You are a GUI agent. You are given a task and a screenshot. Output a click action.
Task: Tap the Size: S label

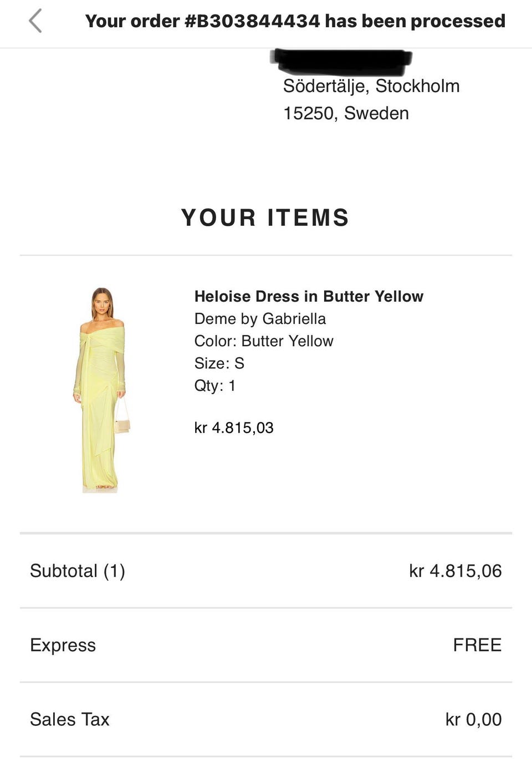pos(219,363)
